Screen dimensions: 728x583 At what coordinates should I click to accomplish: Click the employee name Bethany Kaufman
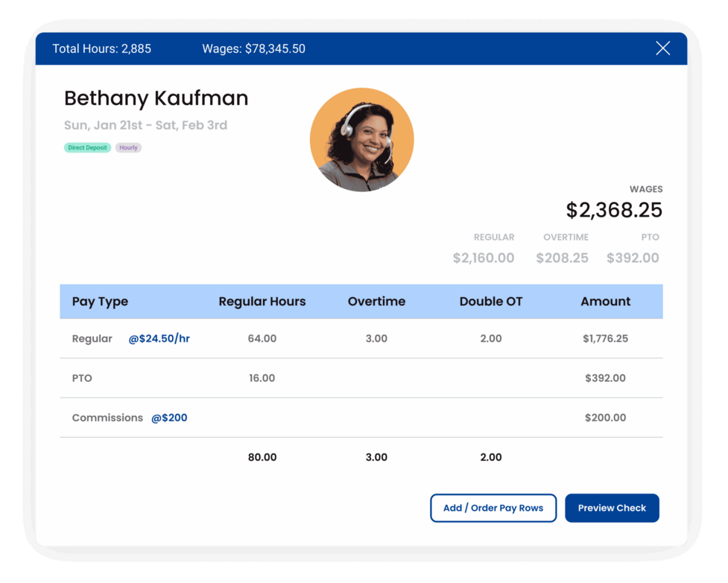tap(156, 98)
